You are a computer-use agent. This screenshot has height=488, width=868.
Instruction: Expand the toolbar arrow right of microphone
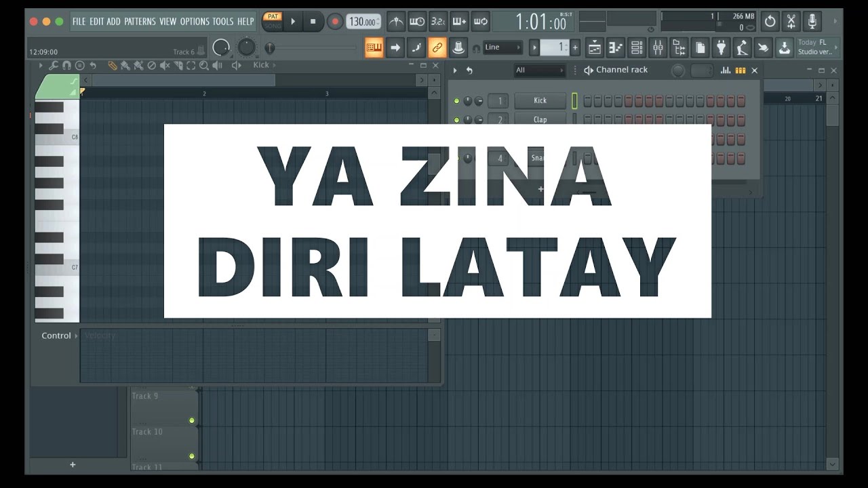(835, 22)
